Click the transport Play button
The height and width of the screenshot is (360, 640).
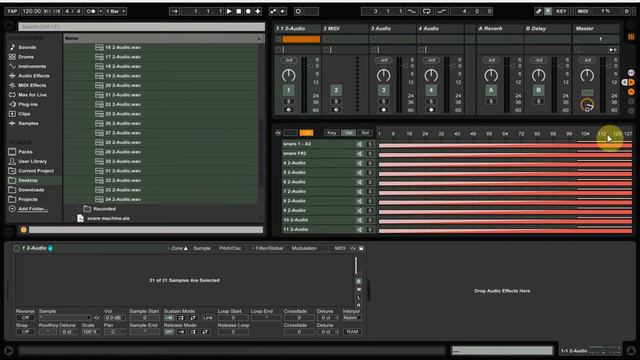click(229, 11)
